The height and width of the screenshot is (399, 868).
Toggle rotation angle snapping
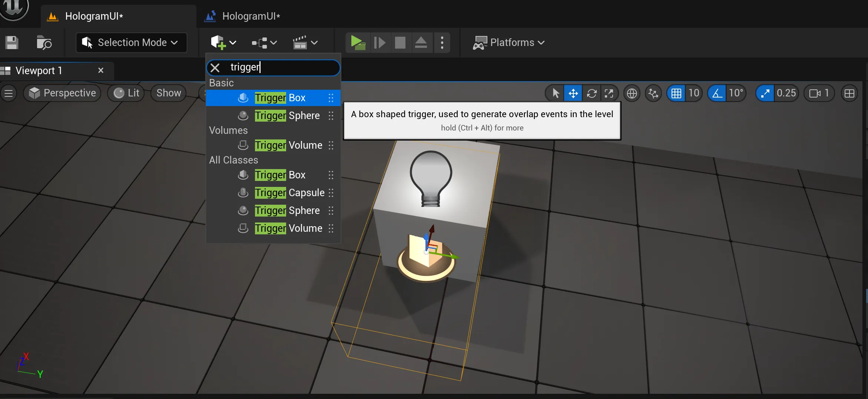pyautogui.click(x=717, y=93)
